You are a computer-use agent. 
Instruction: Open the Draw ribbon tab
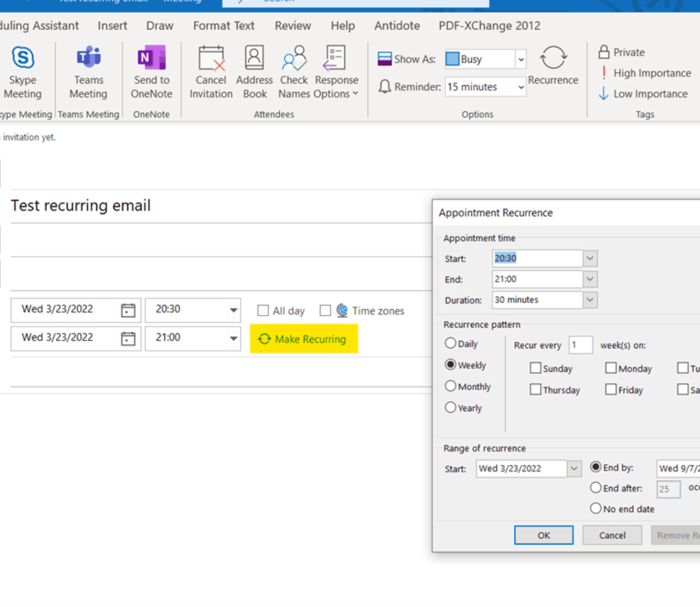click(x=160, y=26)
